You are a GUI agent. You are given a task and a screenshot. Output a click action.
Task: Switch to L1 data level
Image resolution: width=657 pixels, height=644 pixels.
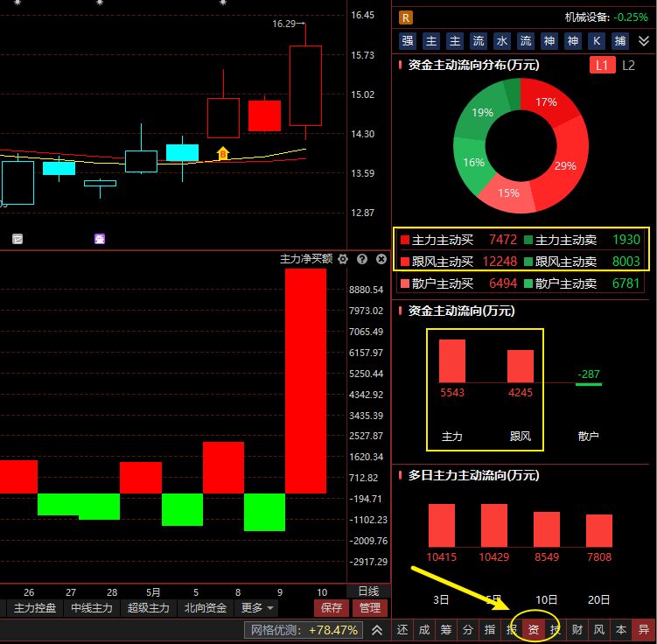click(x=602, y=66)
